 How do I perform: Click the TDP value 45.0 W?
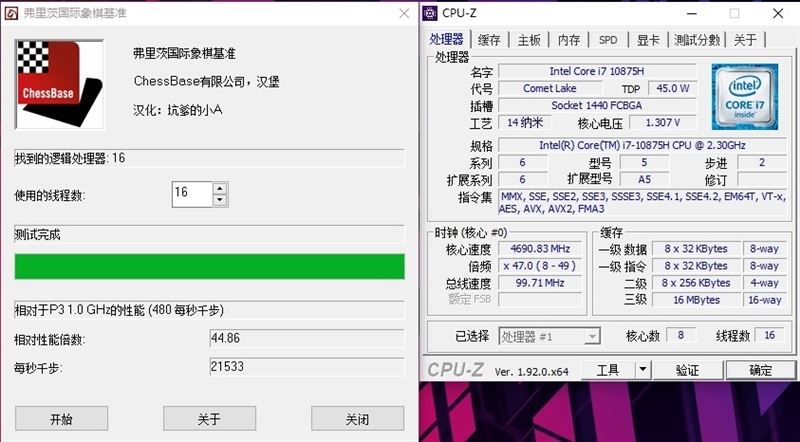(x=672, y=88)
